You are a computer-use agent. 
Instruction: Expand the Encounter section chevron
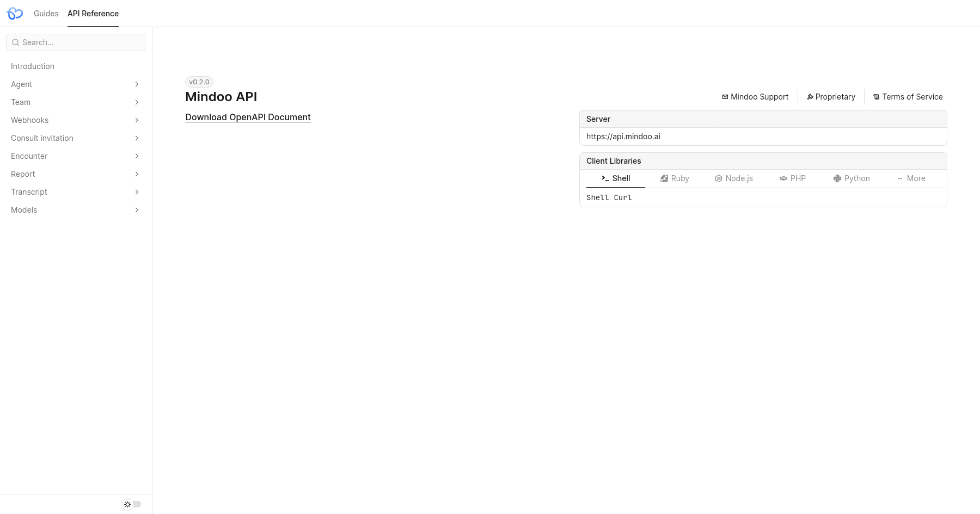pyautogui.click(x=137, y=156)
